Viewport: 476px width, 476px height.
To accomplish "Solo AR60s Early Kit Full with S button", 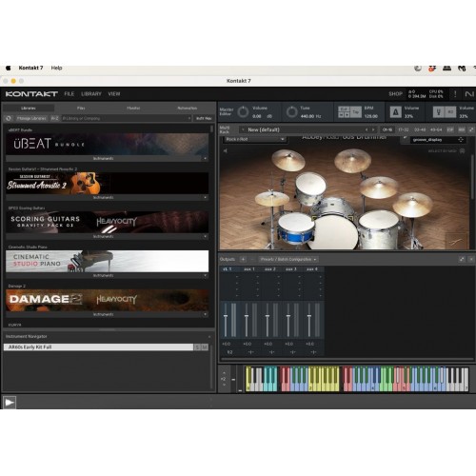I will point(197,347).
